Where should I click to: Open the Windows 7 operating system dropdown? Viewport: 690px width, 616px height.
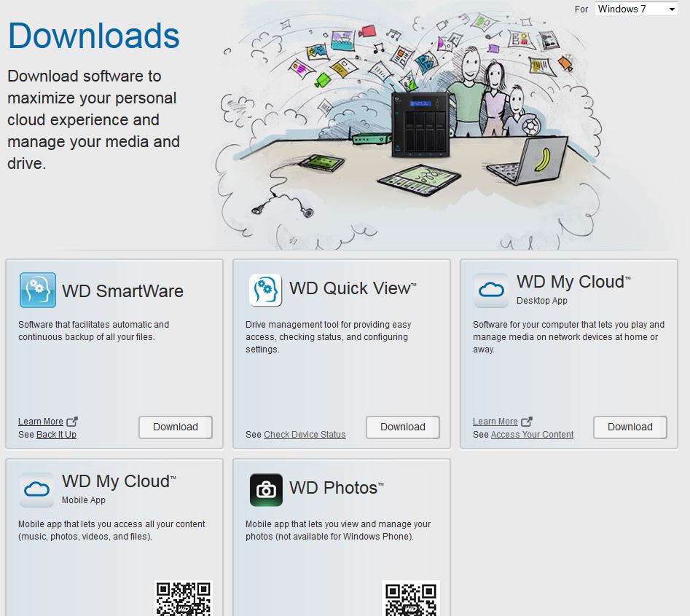[636, 9]
